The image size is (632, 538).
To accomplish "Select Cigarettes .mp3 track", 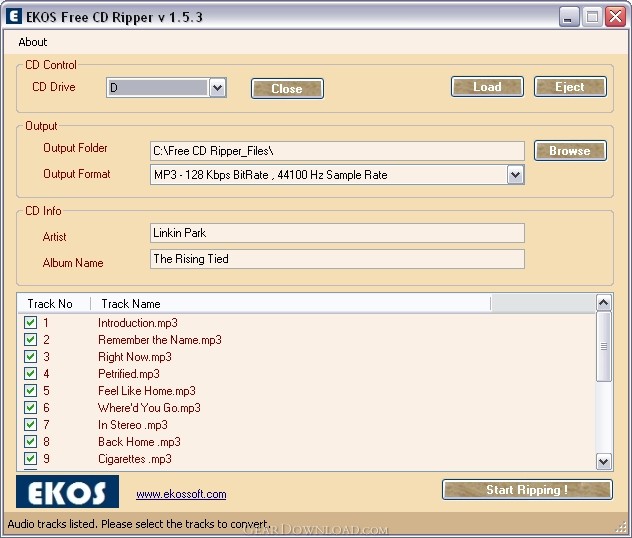I will click(x=135, y=459).
